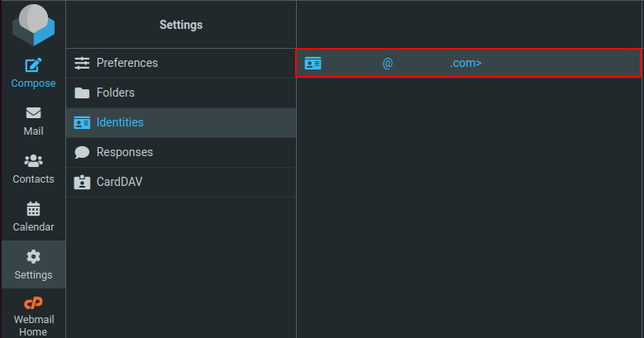Image resolution: width=644 pixels, height=338 pixels.
Task: Click the Preferences sliders icon
Action: (x=82, y=63)
